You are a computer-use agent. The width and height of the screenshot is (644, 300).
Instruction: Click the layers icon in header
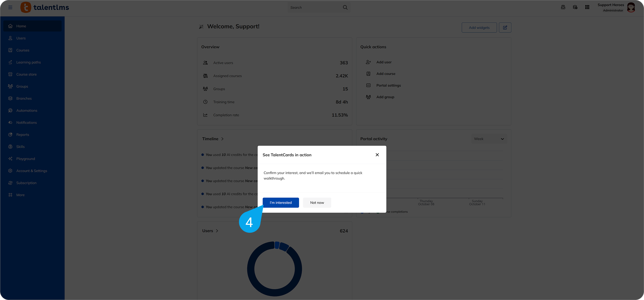(x=575, y=7)
